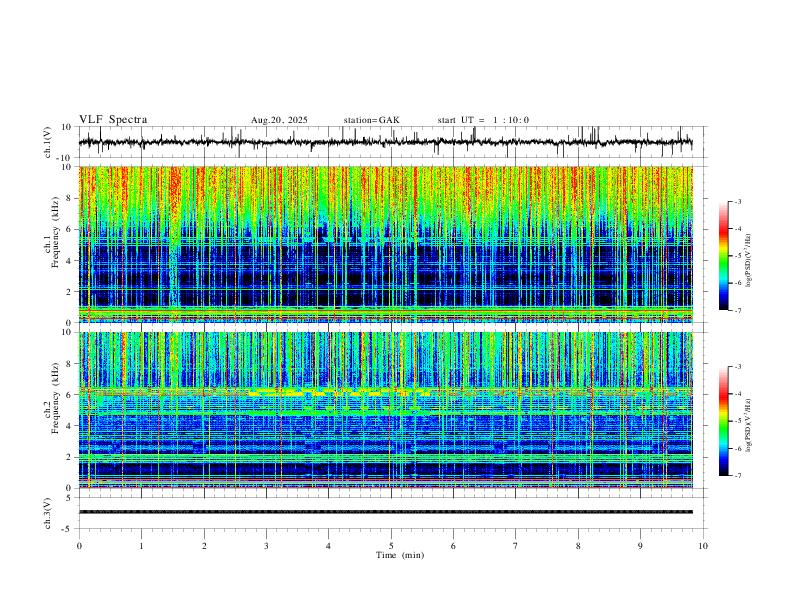Image resolution: width=792 pixels, height=612 pixels.
Task: Click the ch.1 "Frequency (kHz)" axis label
Action: pos(55,232)
